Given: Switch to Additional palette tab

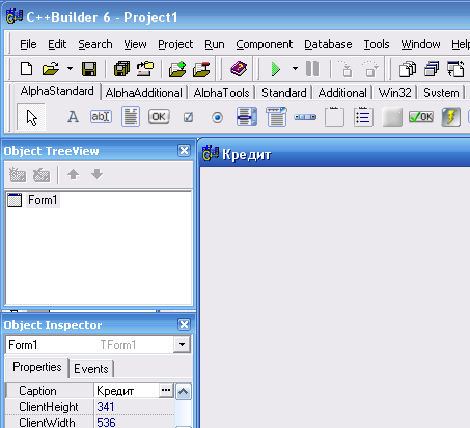Looking at the screenshot, I should (x=342, y=93).
